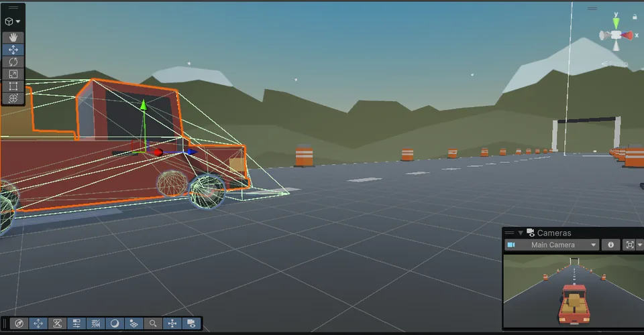Image resolution: width=644 pixels, height=335 pixels.
Task: Click the green Y-axis arrow of move gizmo
Action: 144,105
